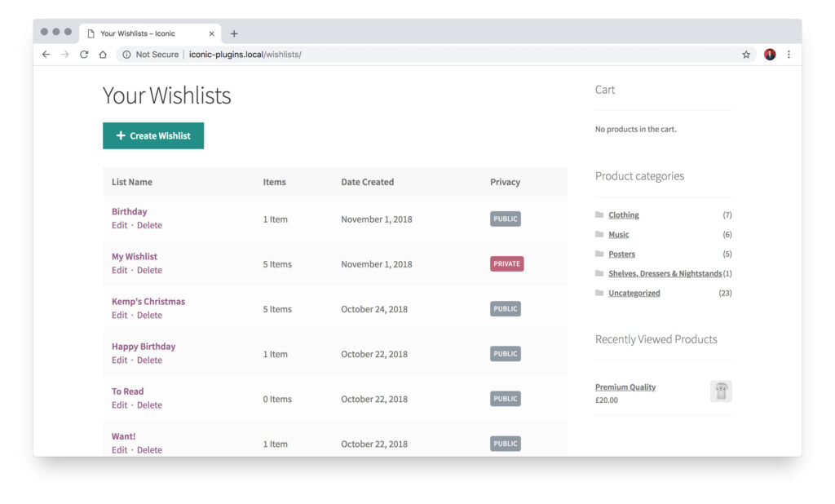Image resolution: width=835 pixels, height=504 pixels.
Task: Click the profile icon with the red notification badge
Action: 770,54
